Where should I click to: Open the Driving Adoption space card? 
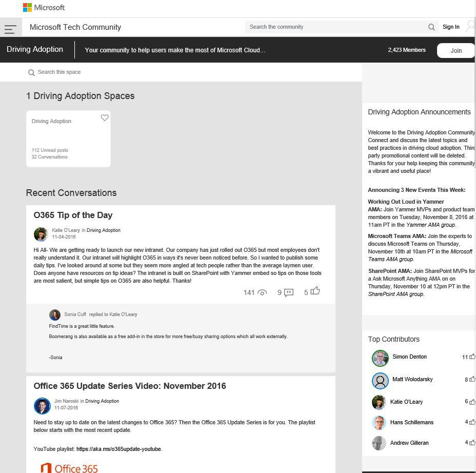tap(68, 139)
